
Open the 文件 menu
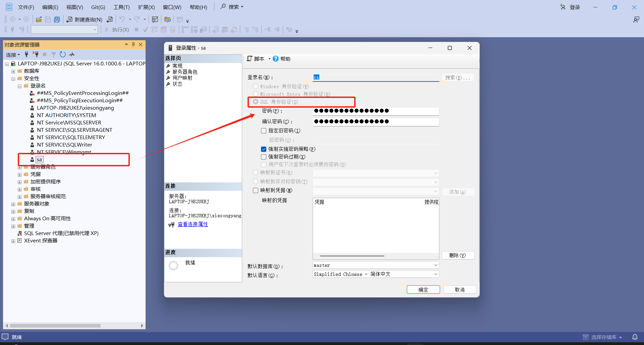point(26,7)
